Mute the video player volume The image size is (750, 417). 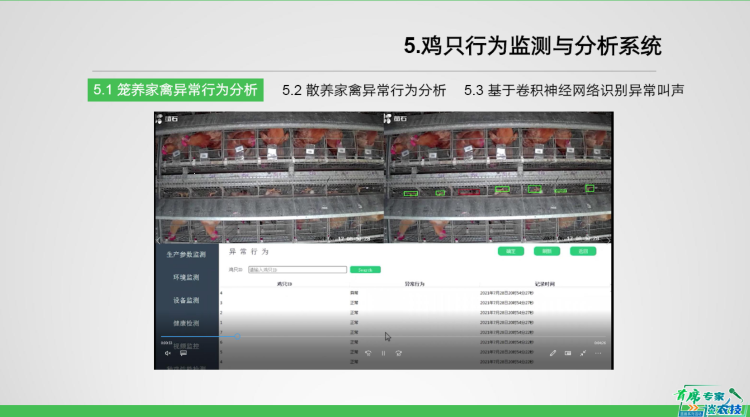coord(168,353)
